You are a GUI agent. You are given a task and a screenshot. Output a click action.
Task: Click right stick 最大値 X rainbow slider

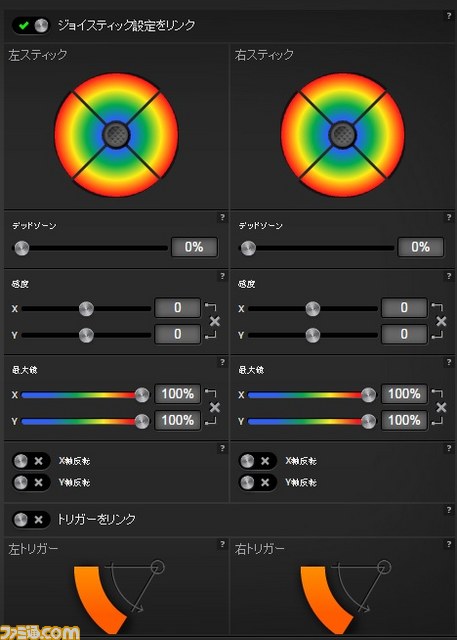(312, 395)
